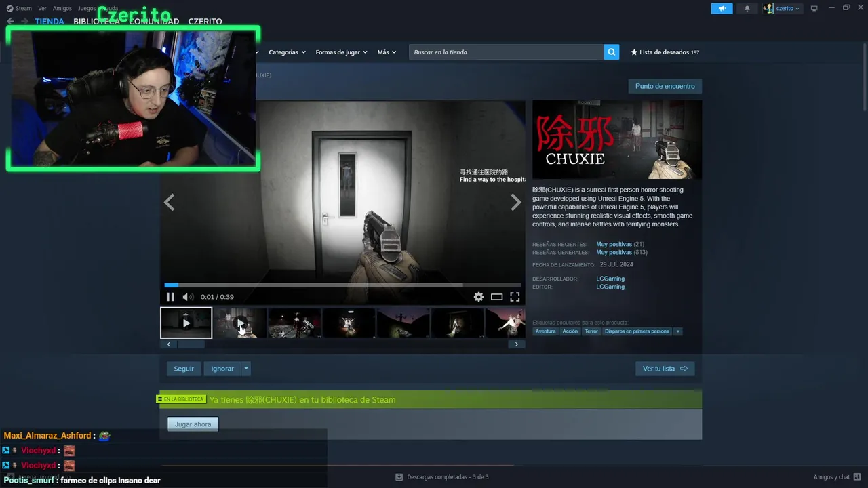Image resolution: width=868 pixels, height=488 pixels.
Task: Click the CHUXIE game header image
Action: pyautogui.click(x=617, y=140)
